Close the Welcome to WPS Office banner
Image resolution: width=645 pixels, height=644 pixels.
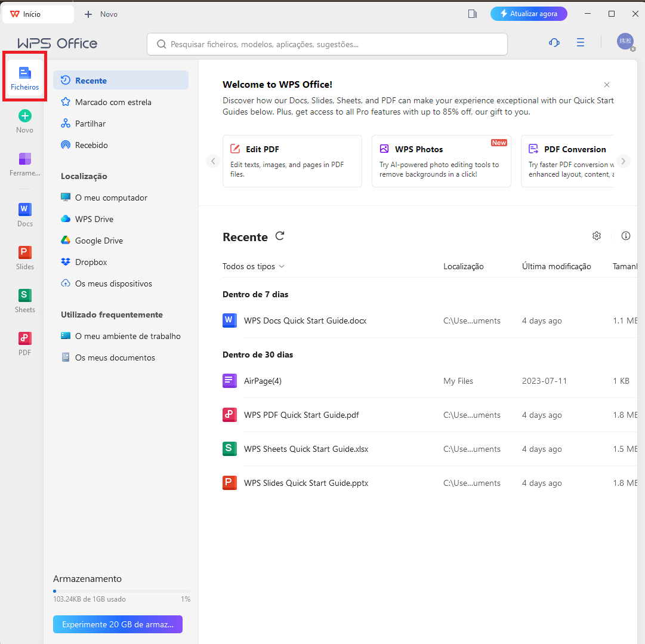coord(607,85)
